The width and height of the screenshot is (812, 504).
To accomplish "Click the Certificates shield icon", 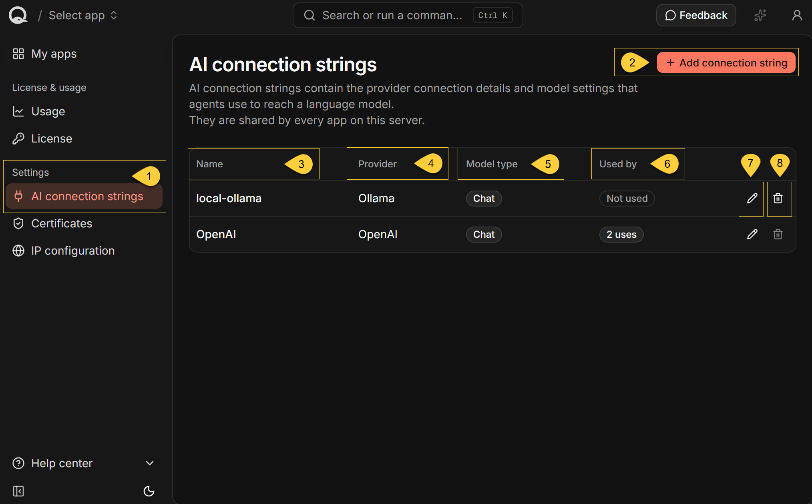I will tap(18, 223).
